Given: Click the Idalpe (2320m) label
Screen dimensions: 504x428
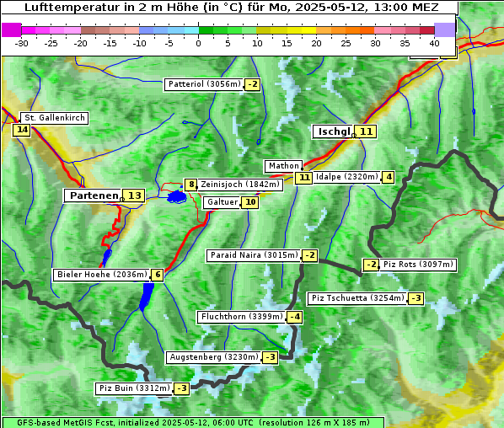Looking at the screenshot, I should 347,177.
